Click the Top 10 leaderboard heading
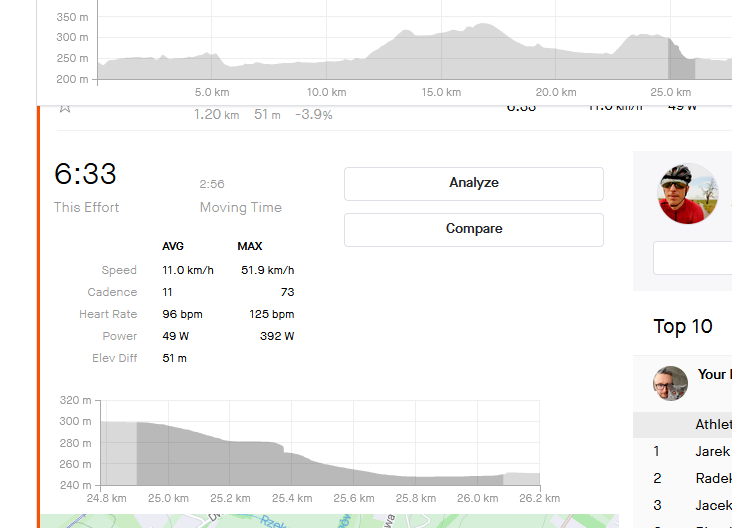732x528 pixels. click(683, 327)
